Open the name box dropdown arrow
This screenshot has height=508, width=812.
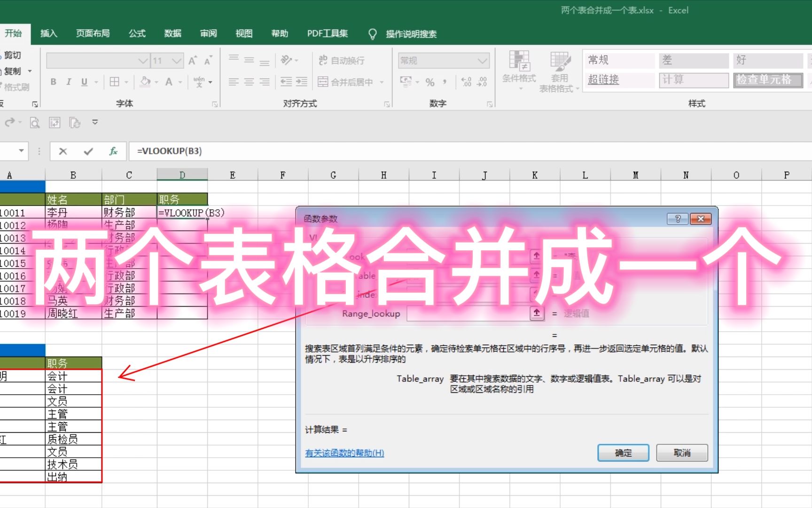click(x=21, y=151)
